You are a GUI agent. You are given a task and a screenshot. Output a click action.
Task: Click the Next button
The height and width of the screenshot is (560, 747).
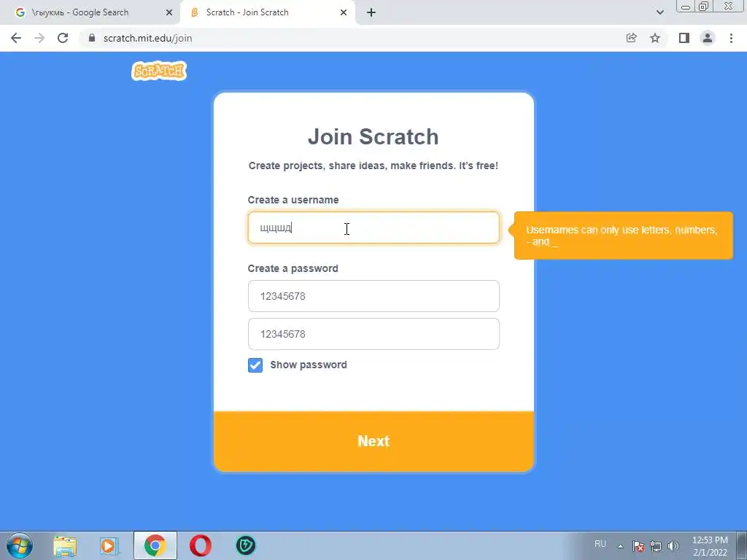pos(373,441)
